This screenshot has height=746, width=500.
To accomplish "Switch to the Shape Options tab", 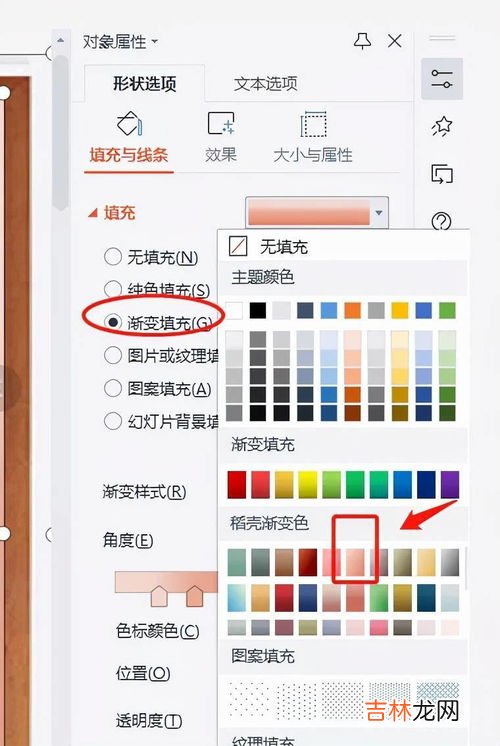I will [x=145, y=84].
